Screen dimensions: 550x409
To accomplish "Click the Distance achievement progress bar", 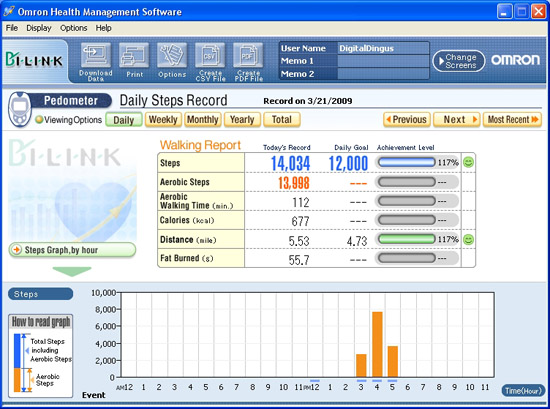I will [407, 240].
